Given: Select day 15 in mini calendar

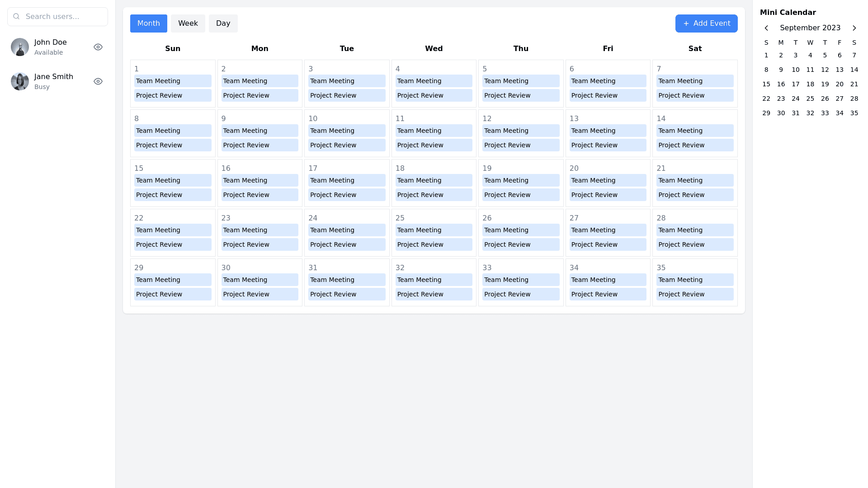Looking at the screenshot, I should (766, 84).
